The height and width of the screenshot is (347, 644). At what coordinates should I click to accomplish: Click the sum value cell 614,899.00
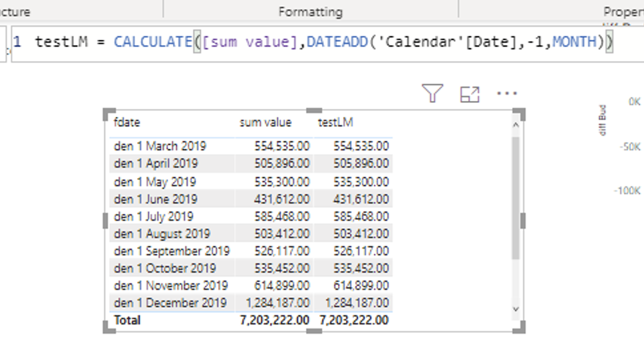[x=282, y=285]
